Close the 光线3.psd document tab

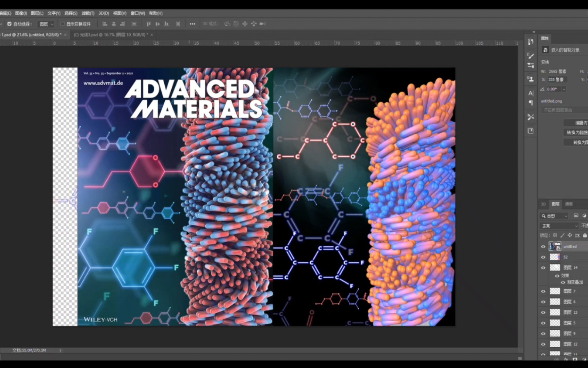pos(152,35)
